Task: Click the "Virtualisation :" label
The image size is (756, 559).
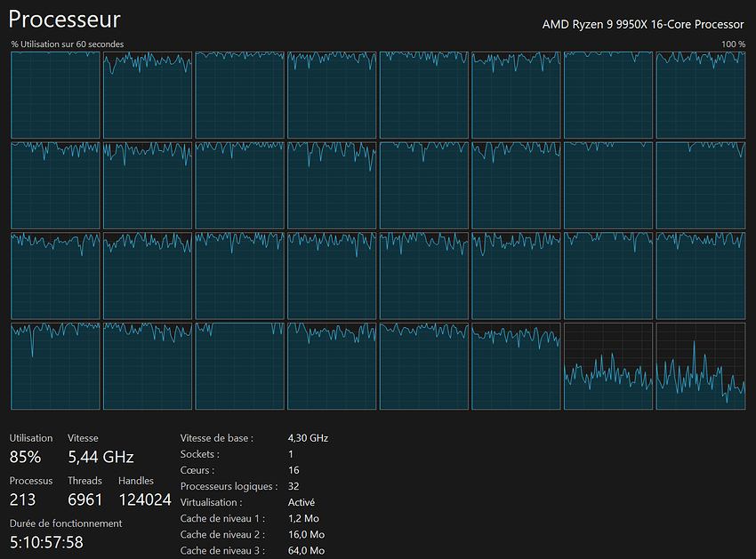Action: coord(211,502)
